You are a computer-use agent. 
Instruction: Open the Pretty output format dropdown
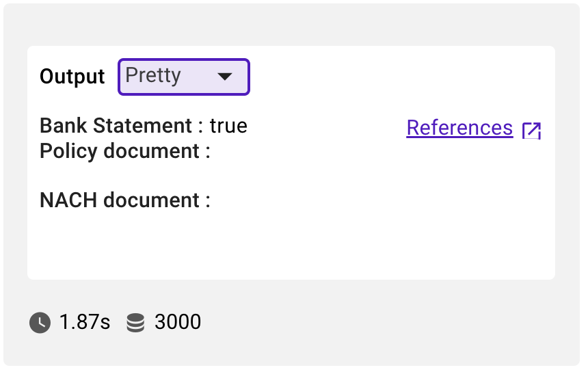[x=184, y=77]
